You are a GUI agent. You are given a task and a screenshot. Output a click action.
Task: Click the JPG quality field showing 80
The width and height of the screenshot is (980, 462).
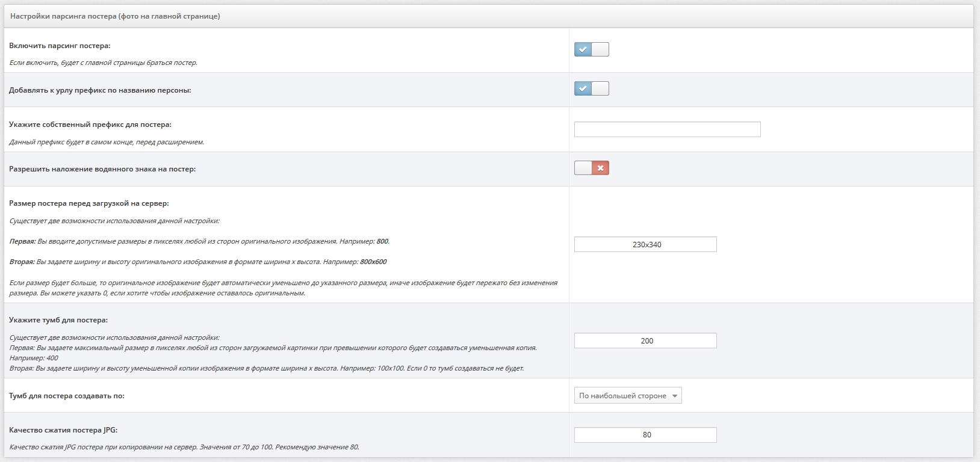[x=645, y=434]
